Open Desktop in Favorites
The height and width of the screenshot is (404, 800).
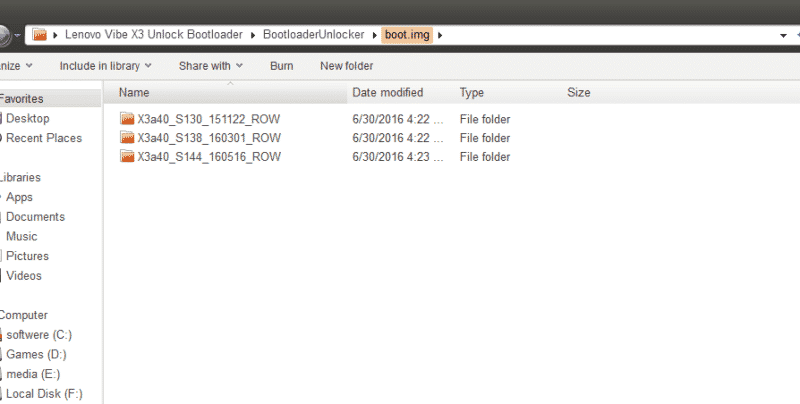(x=28, y=118)
